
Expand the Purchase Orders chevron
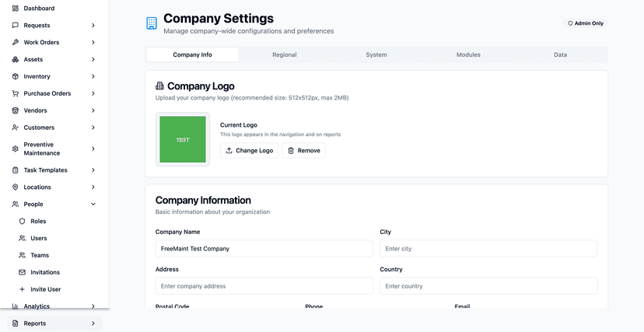(x=93, y=93)
